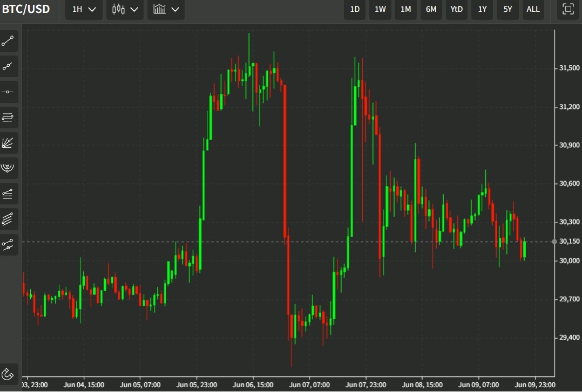This screenshot has width=582, height=392.
Task: Select the regression channel tool
Action: [8, 244]
